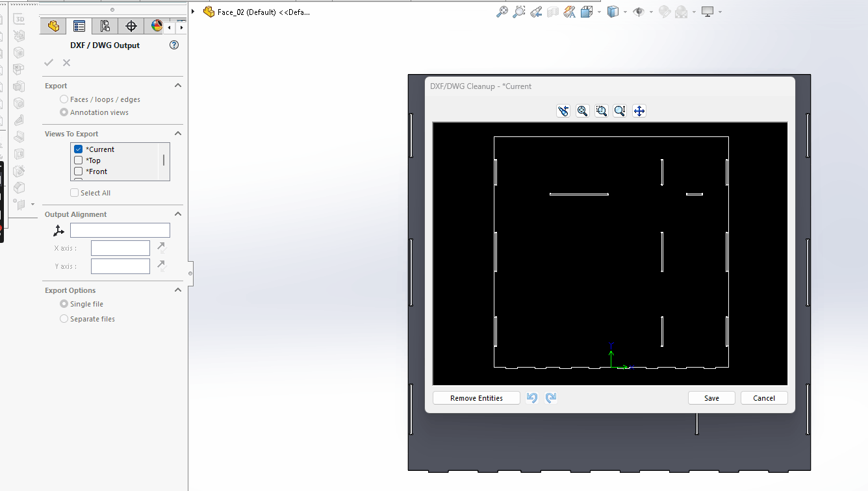Click the 3D sketch icon in left toolbar
Screen dimensions: 868x491
[19, 19]
